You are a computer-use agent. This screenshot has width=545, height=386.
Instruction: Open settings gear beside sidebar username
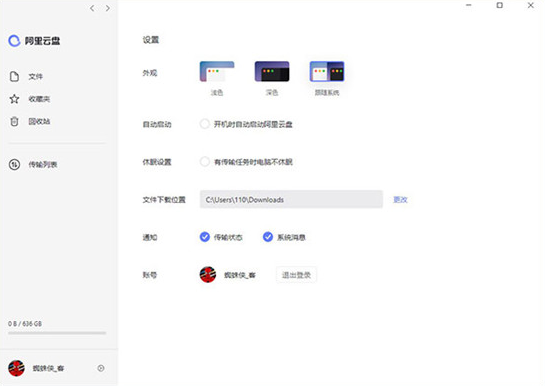101,368
